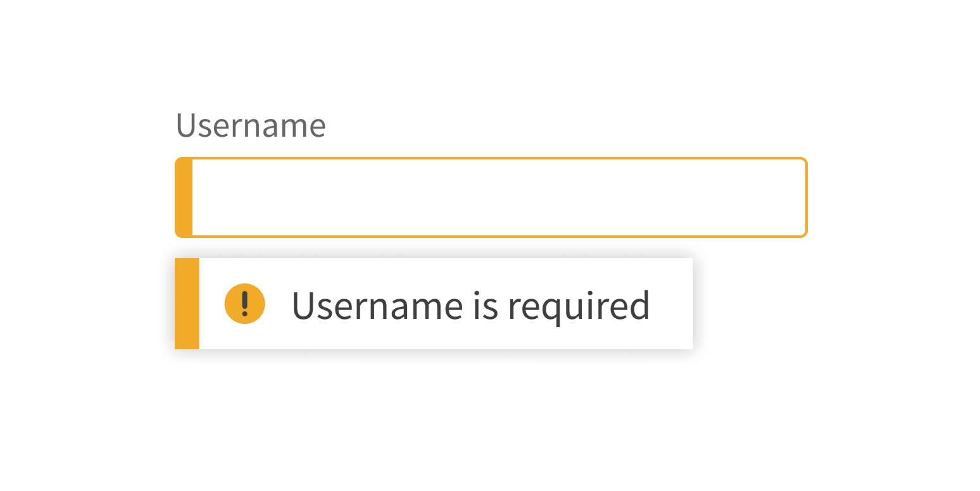Open the warning icon in the error popup
980x491 pixels.
click(x=244, y=304)
